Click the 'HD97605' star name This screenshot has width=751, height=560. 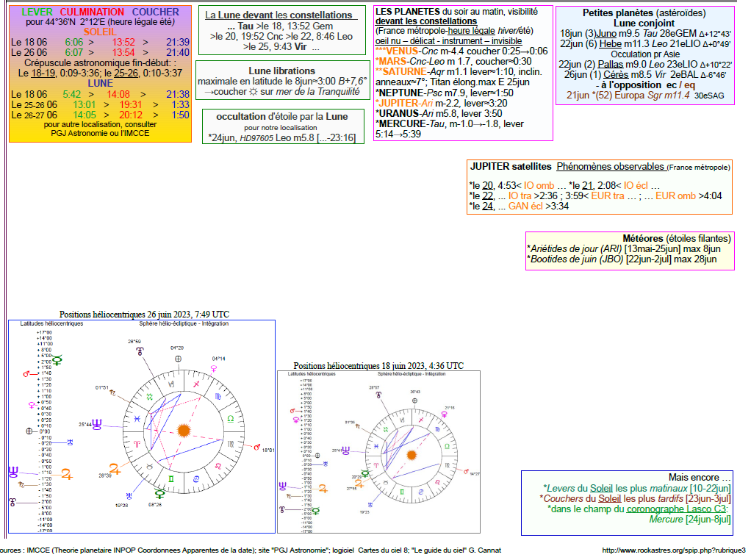click(256, 138)
